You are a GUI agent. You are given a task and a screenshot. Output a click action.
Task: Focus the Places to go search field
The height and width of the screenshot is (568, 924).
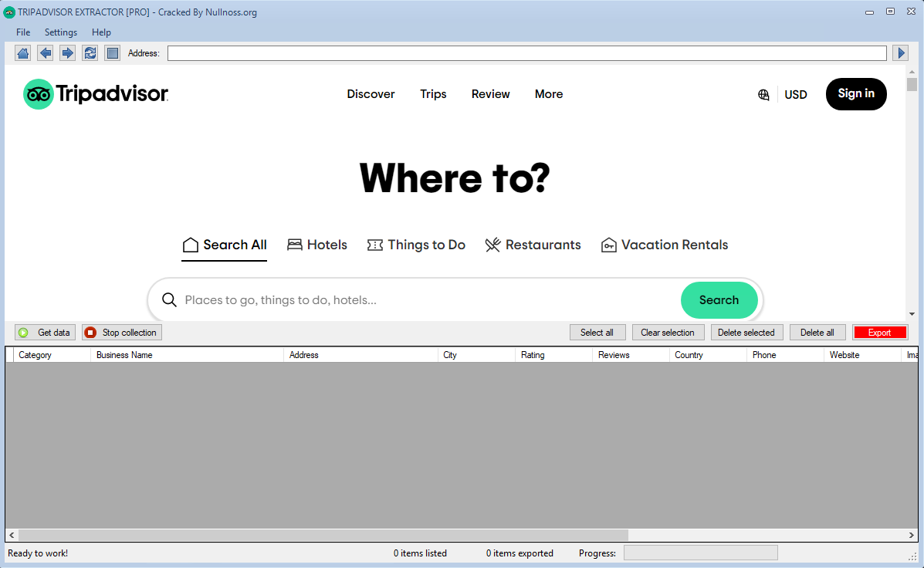[430, 300]
